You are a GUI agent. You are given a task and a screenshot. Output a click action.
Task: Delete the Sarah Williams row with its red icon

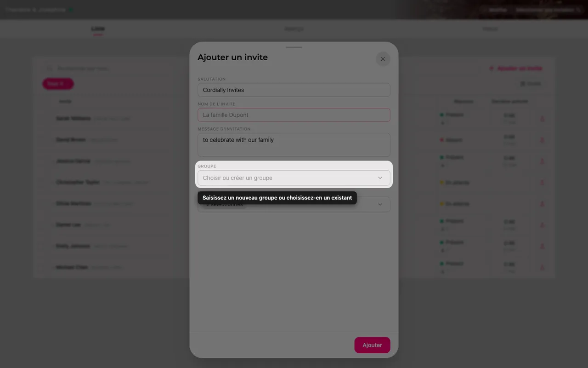542,119
